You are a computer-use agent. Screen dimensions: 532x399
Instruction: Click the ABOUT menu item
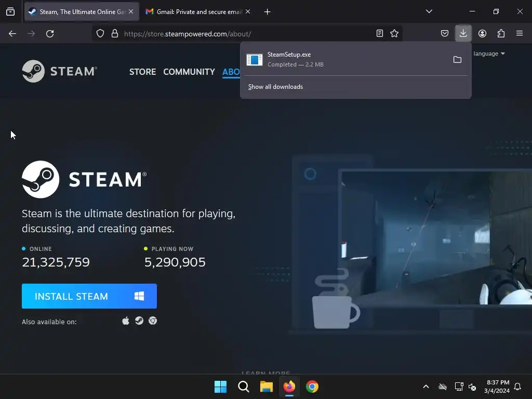pos(231,72)
